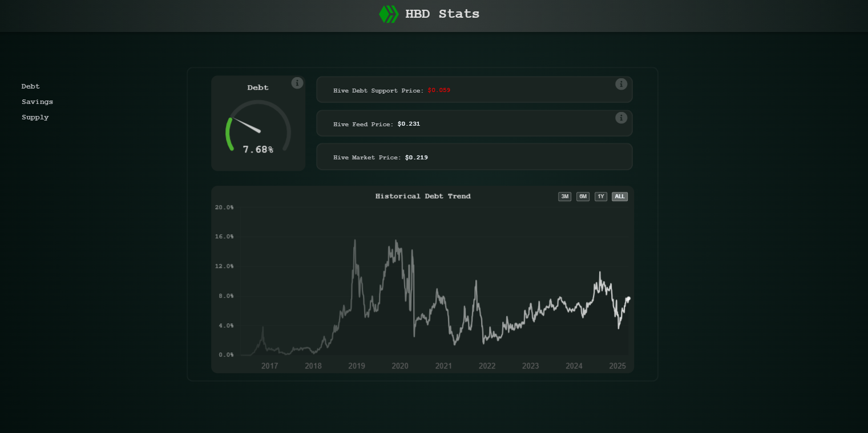The height and width of the screenshot is (433, 868).
Task: Click Hive Debt Support Price label
Action: 378,90
